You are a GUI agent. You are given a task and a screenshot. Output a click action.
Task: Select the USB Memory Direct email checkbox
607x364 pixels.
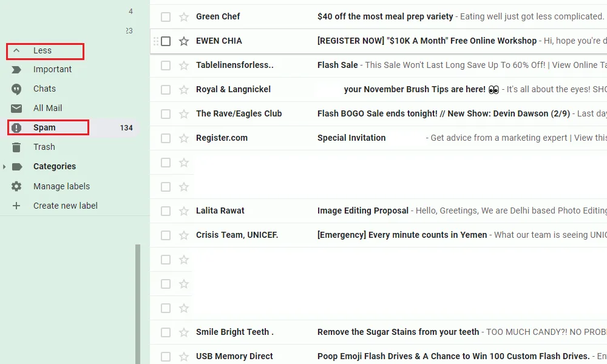pyautogui.click(x=166, y=357)
